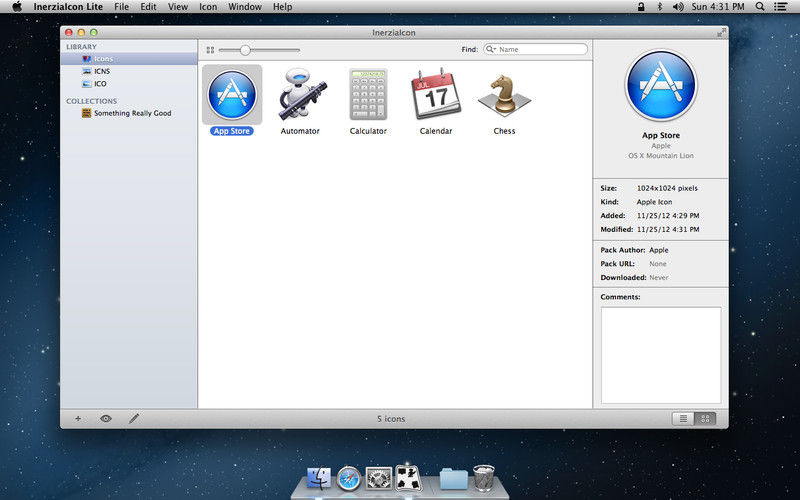Click the lock icon in the menu bar
The width and height of the screenshot is (800, 500).
click(x=641, y=7)
